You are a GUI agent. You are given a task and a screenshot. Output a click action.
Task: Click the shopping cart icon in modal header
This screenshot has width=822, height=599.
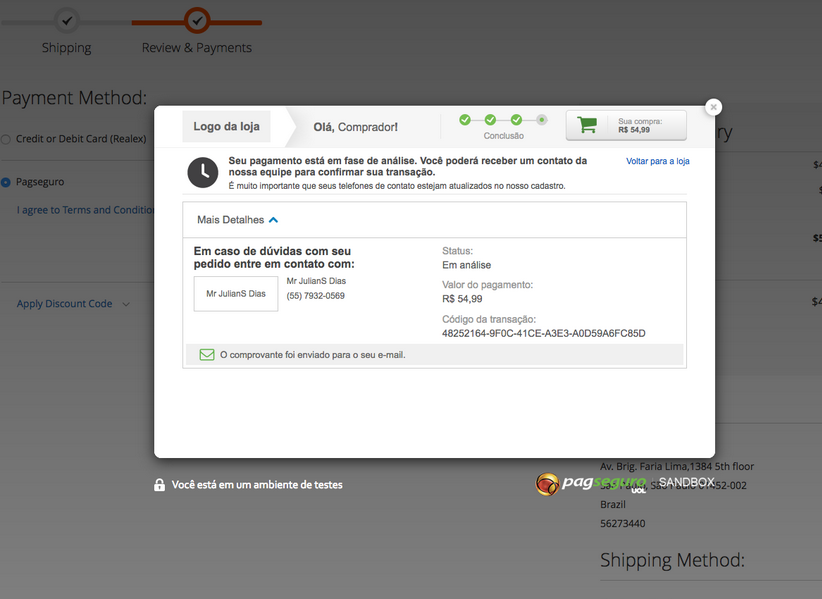[587, 125]
